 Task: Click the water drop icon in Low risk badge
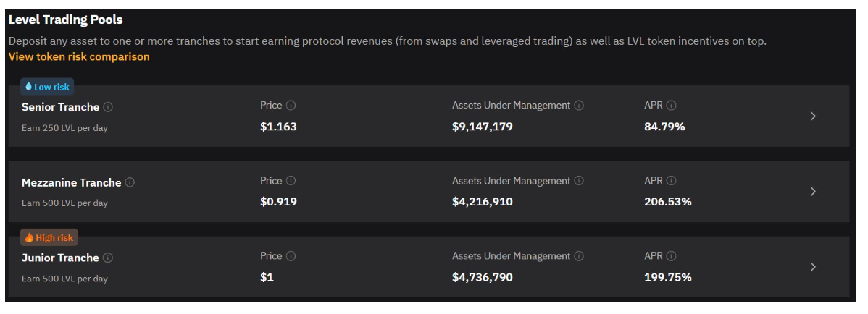click(29, 86)
